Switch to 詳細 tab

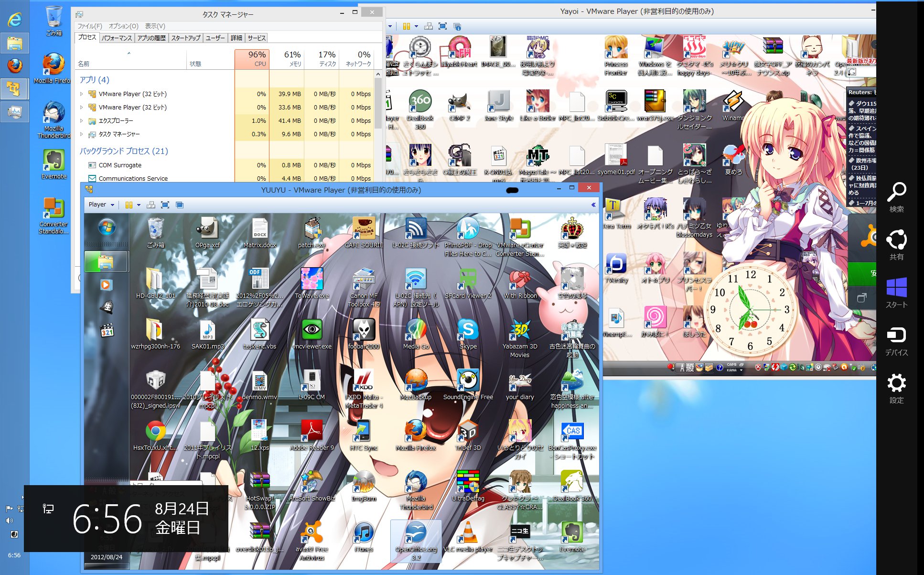pos(236,38)
